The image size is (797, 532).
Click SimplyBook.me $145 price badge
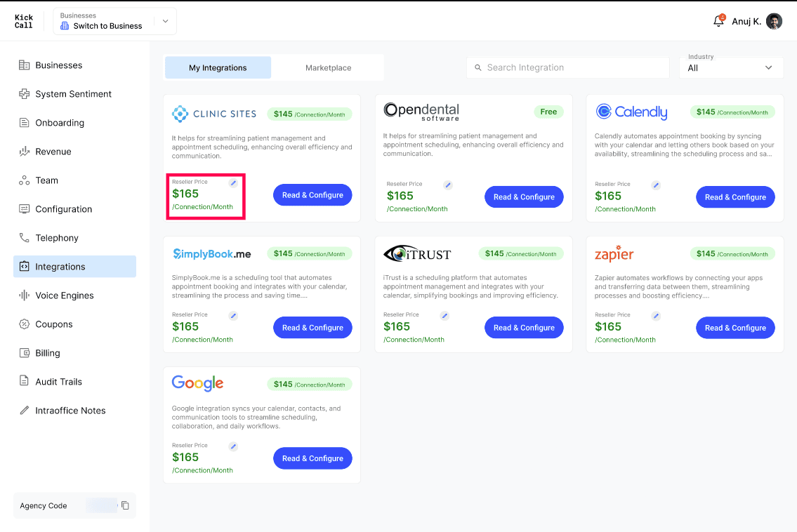[310, 253]
